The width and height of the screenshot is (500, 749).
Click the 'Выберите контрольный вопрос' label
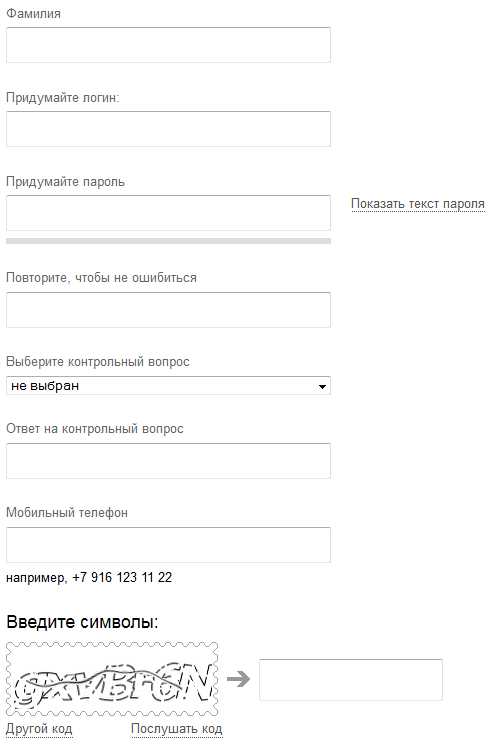click(98, 362)
